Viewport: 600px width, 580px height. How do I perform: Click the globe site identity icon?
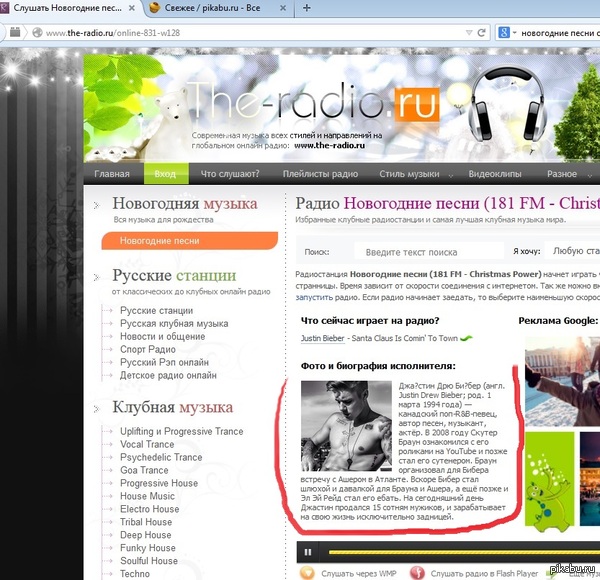click(37, 33)
